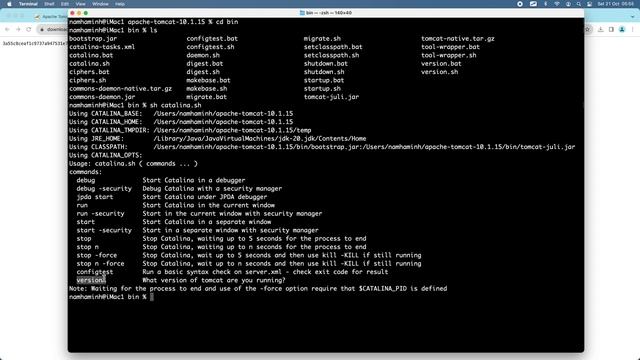Open Spotlight search in menu bar
Screen dimensions: 640x360
(579, 4)
